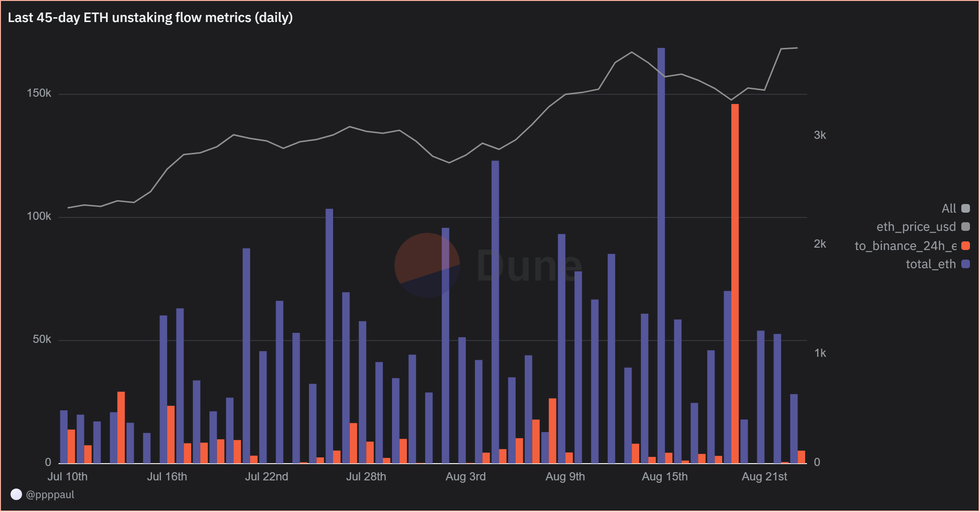
Task: Click the Dune logo watermark
Action: [488, 265]
